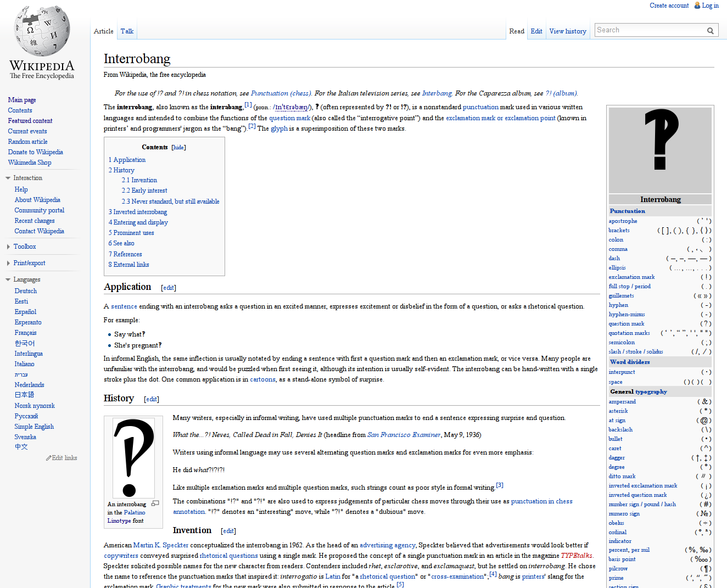Enlarge the Palatino interrobang thumbnail icon
Screen dimensions: 727x588
point(155,503)
